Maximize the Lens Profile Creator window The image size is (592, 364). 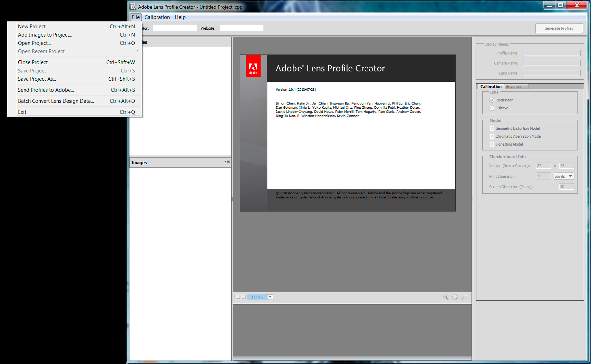[561, 5]
